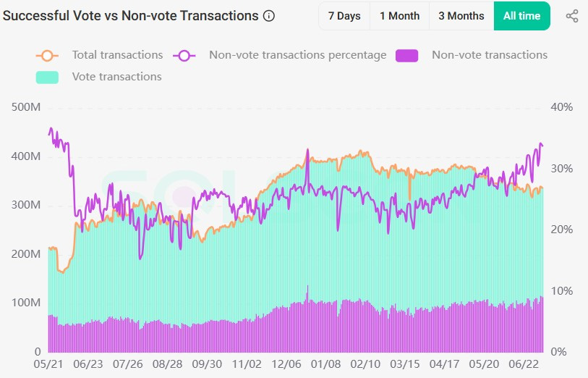Open the share icon at top right
Screen dimensions: 588x378
tap(571, 16)
